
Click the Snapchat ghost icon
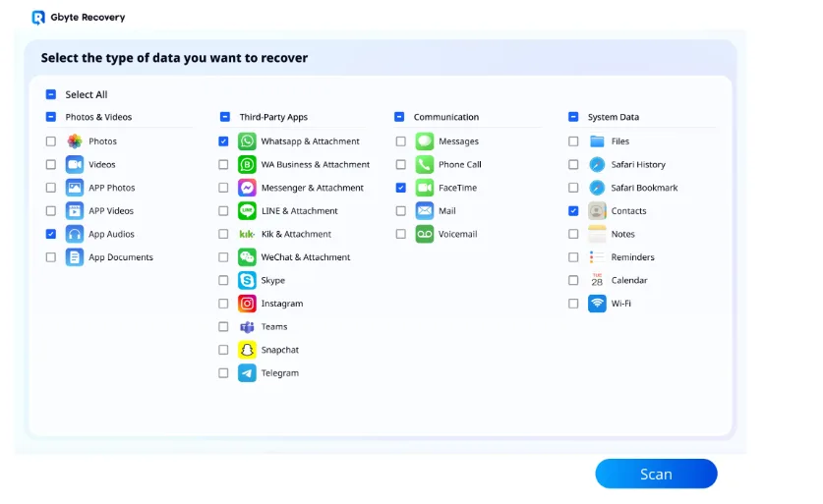pyautogui.click(x=247, y=350)
